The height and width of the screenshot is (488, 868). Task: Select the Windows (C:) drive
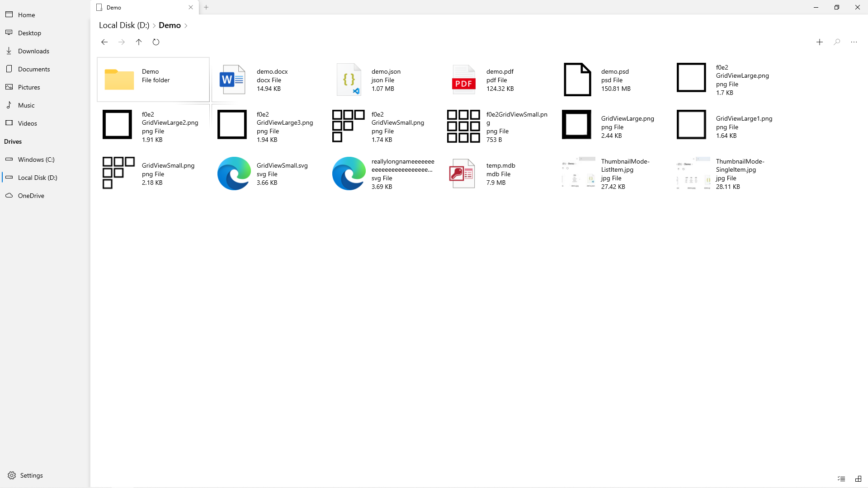tap(36, 160)
